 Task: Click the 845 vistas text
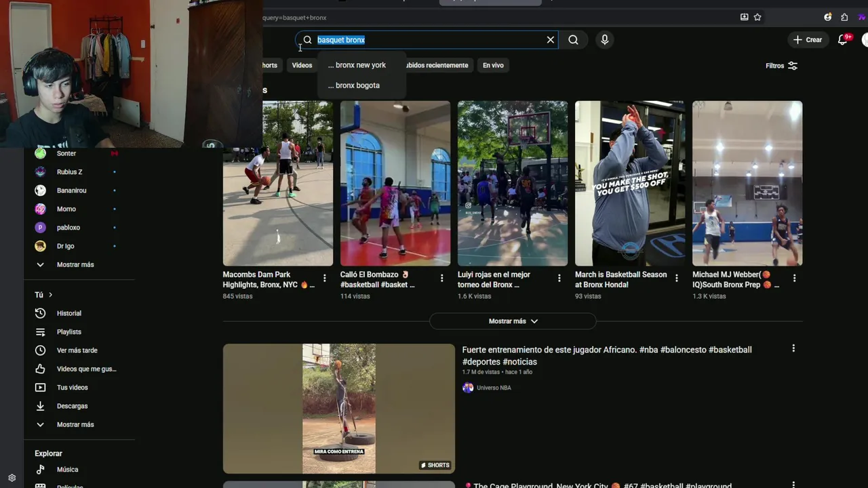[237, 296]
